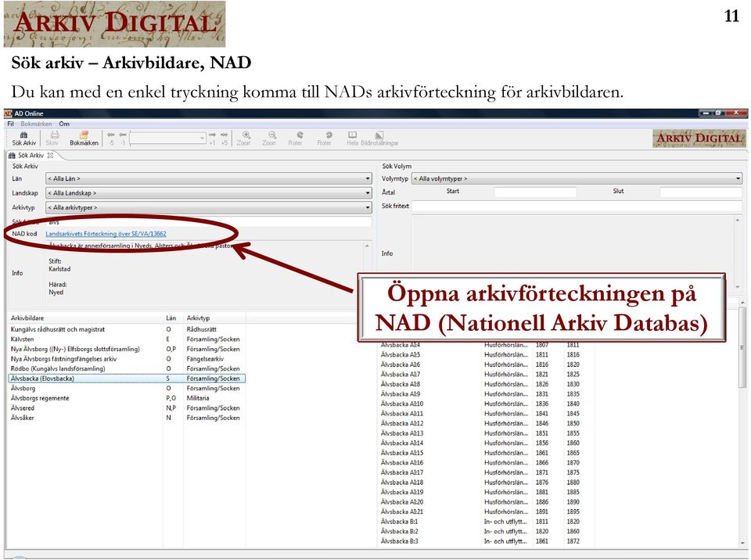Open the Landskap dropdown
The image size is (751, 560).
(x=209, y=192)
